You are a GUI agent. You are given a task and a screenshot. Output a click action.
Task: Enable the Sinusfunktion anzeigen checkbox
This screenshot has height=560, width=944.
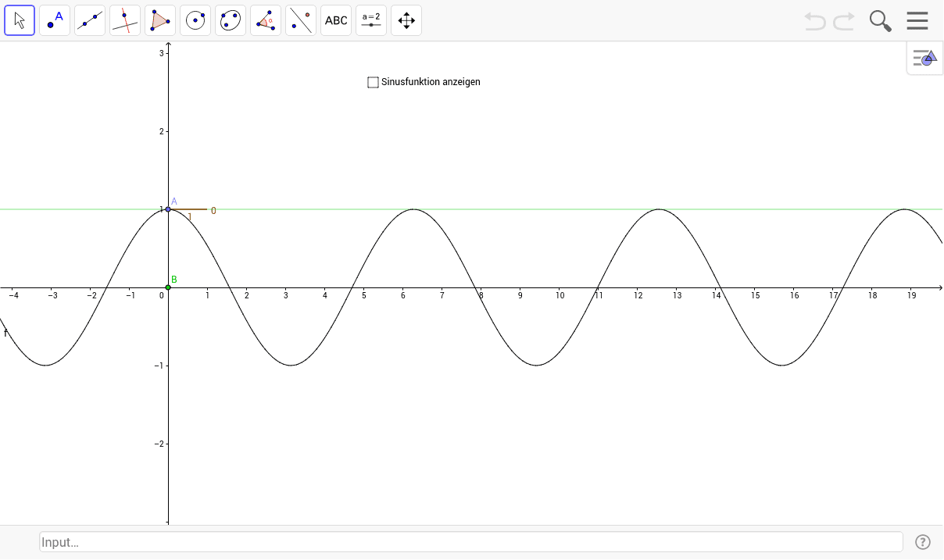tap(373, 82)
